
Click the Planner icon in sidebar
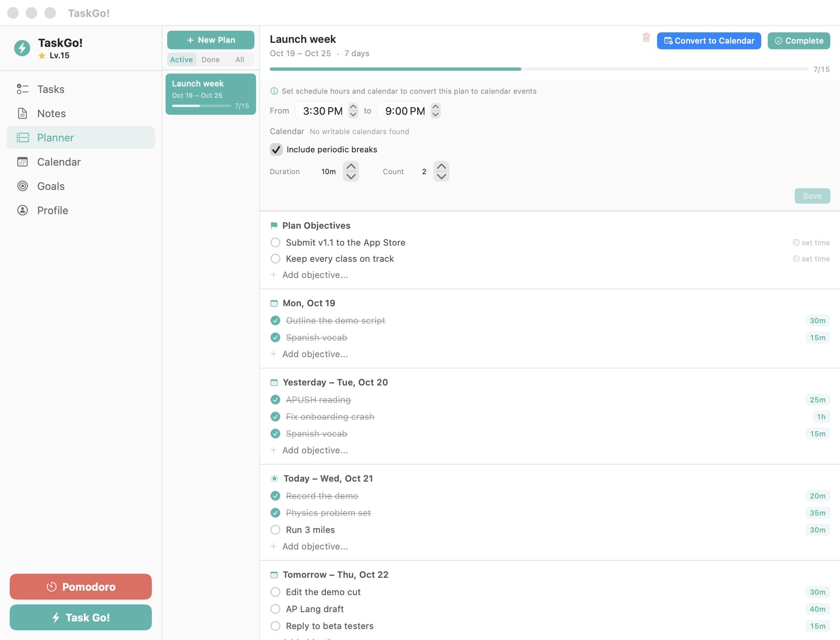point(23,137)
